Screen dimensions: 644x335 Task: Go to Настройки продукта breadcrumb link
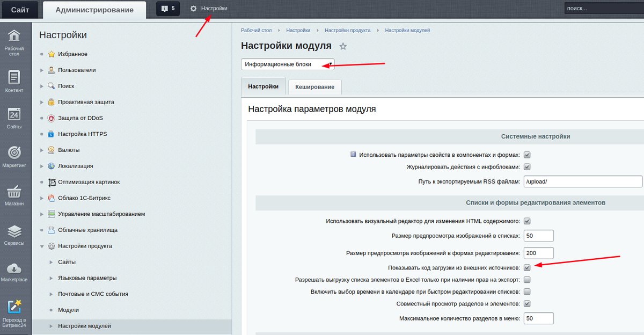point(349,30)
